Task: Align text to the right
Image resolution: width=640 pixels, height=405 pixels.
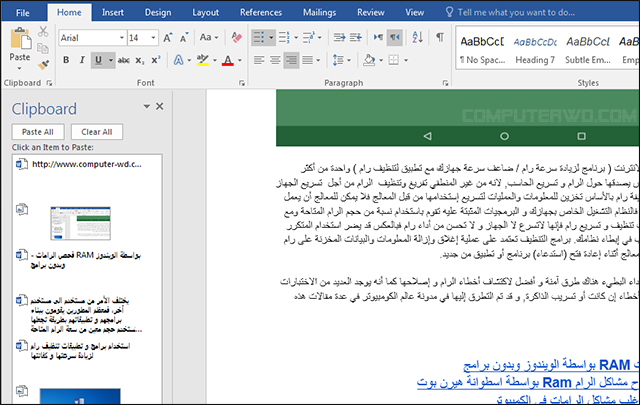Action: pyautogui.click(x=291, y=60)
